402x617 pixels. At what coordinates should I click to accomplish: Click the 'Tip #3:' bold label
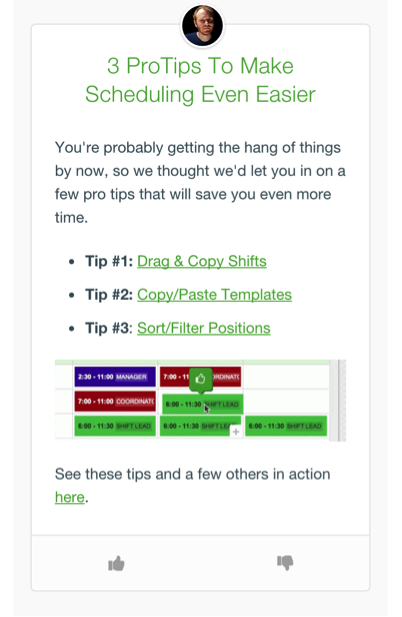109,328
